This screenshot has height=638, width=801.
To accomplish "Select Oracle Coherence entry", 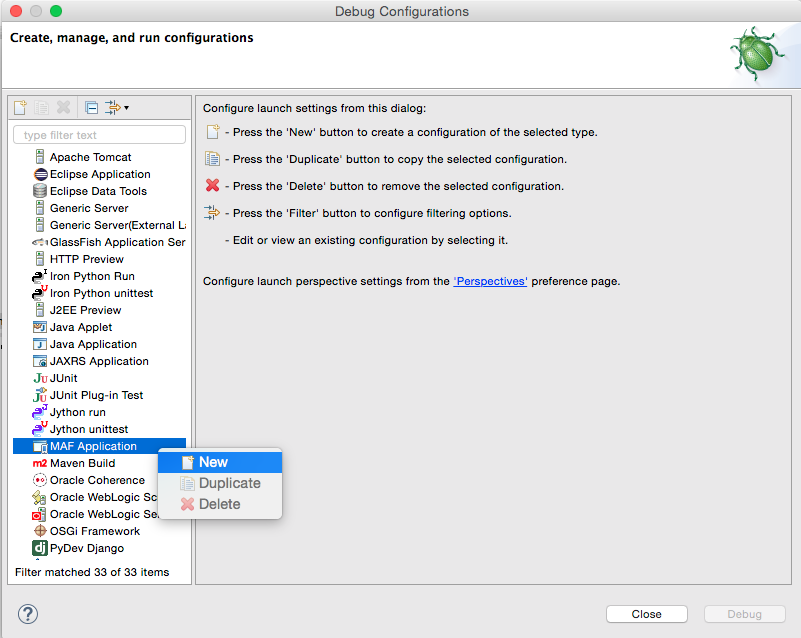I will click(97, 480).
